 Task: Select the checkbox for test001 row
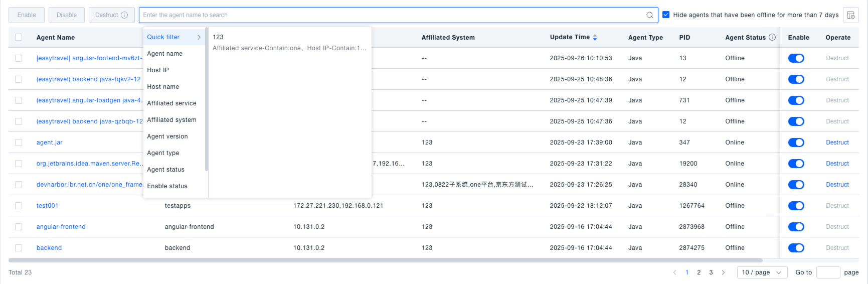click(x=19, y=206)
